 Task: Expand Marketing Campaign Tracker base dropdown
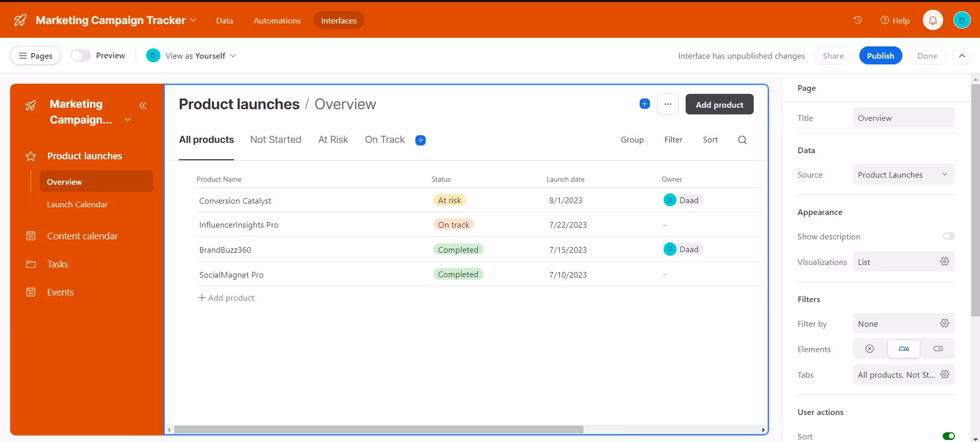(193, 20)
